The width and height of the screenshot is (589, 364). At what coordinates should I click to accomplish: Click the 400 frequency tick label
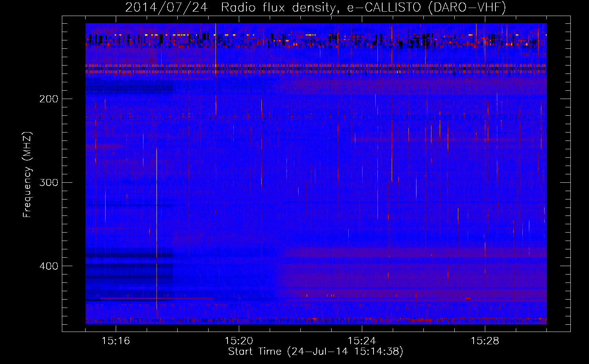coord(49,266)
